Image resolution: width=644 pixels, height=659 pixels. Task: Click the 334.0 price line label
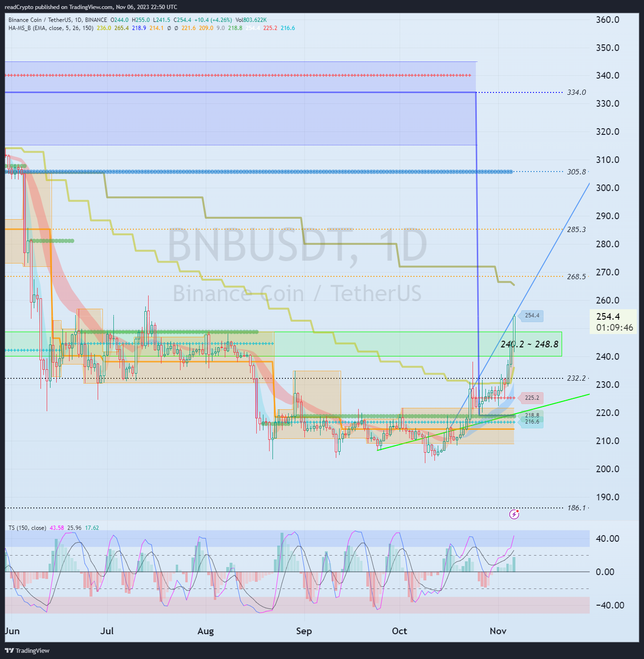[x=576, y=92]
